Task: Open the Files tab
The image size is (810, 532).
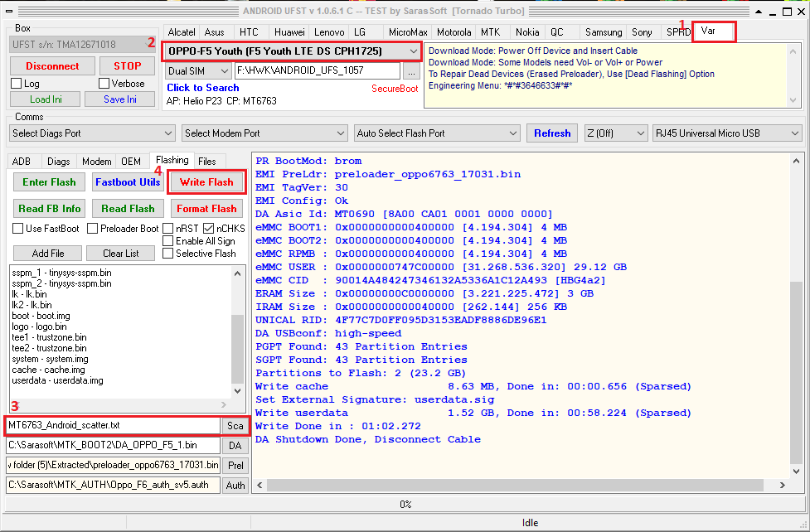Action: (x=206, y=162)
